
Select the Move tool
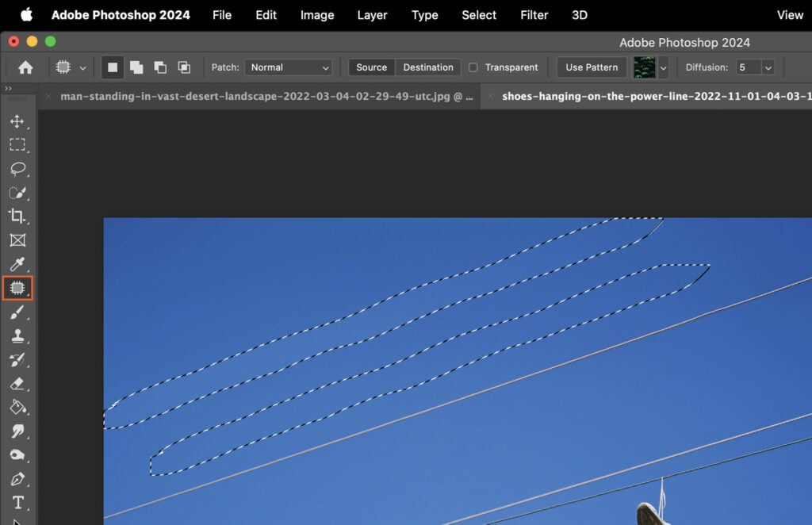18,121
